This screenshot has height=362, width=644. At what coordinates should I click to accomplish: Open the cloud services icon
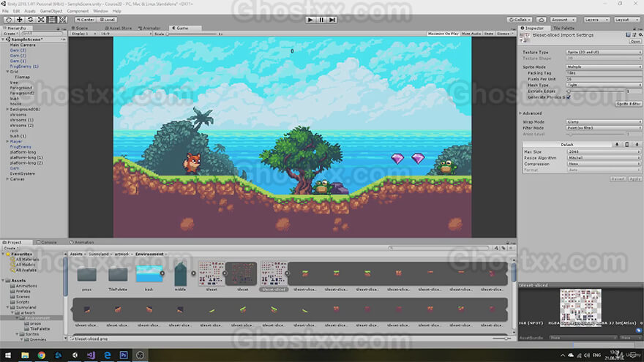[x=541, y=20]
